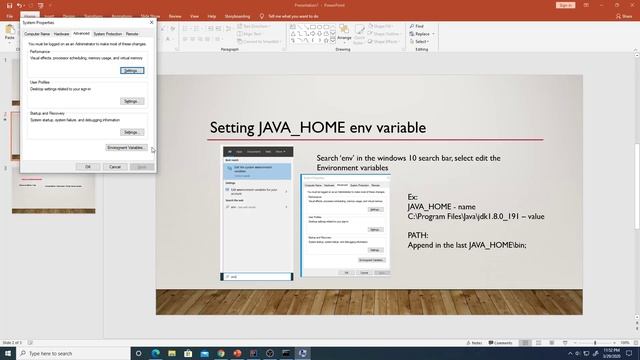Click the Arrange icon in Drawing group

[x=344, y=29]
